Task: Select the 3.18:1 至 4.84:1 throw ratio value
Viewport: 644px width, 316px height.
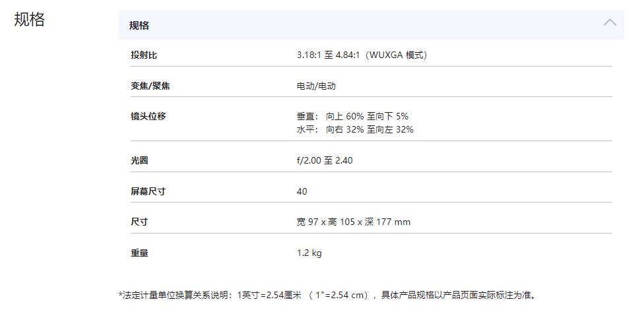Action: point(362,55)
